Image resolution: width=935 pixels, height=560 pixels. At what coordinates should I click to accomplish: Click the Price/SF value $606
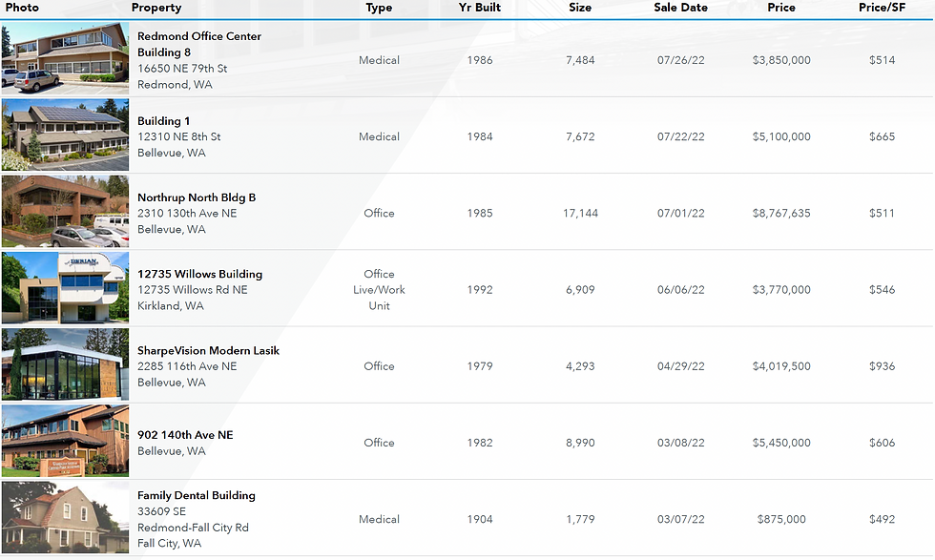click(882, 443)
